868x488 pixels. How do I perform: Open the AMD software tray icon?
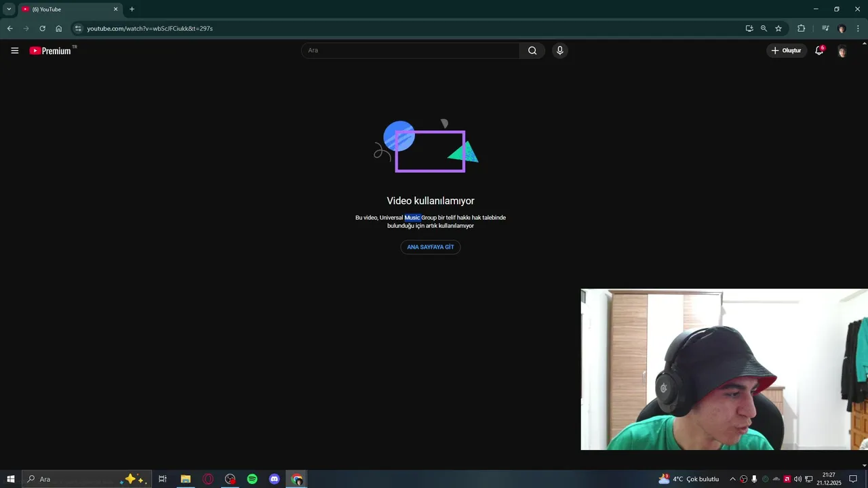pyautogui.click(x=787, y=479)
